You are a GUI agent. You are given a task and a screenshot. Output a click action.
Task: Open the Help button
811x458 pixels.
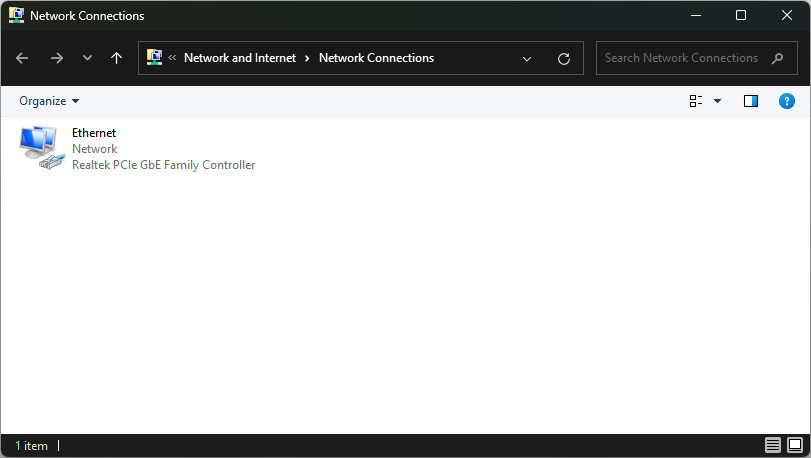point(786,101)
